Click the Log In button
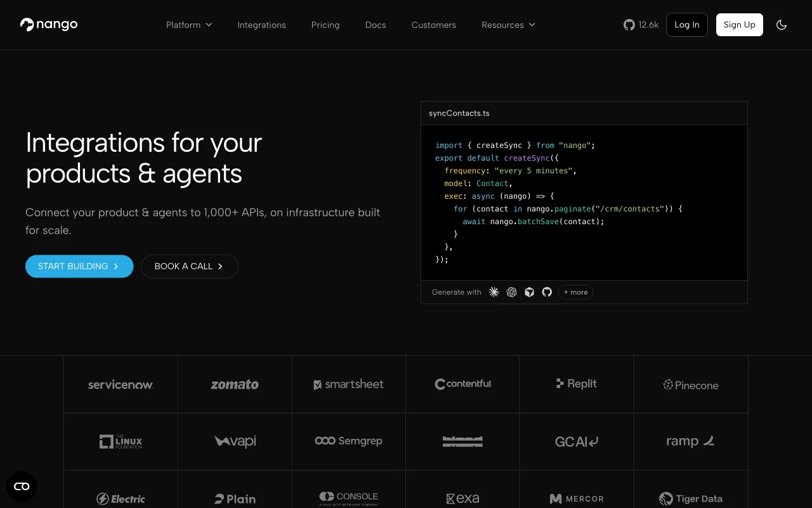This screenshot has height=508, width=812. pyautogui.click(x=687, y=25)
